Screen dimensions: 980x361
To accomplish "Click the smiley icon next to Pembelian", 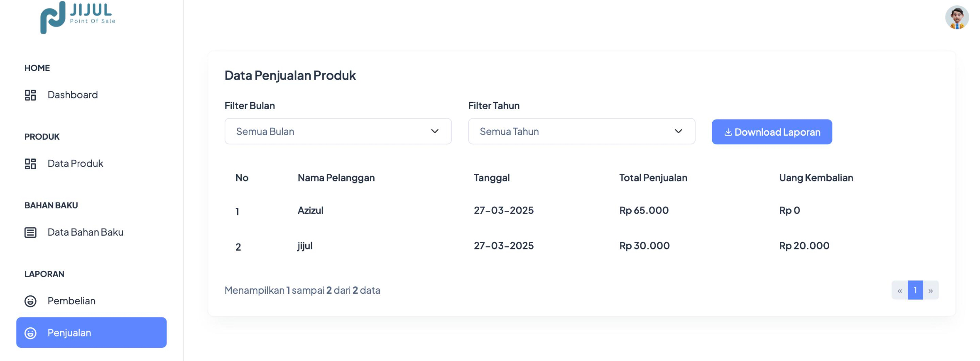I will click(30, 301).
